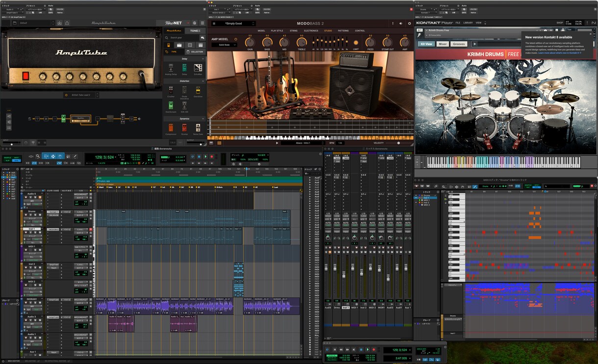Switch to the TONEX tab in AmpliTube
The width and height of the screenshot is (598, 364).
coord(195,30)
